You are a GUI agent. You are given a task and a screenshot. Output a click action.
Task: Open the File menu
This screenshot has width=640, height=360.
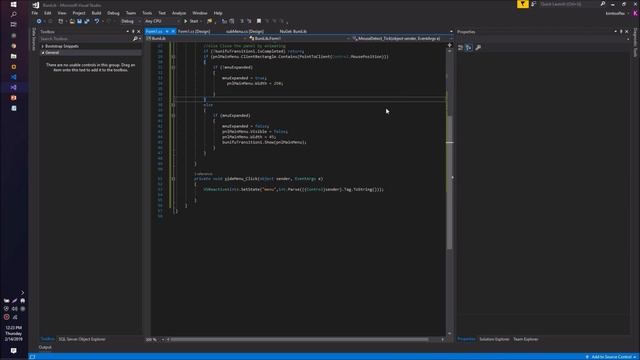pos(35,13)
